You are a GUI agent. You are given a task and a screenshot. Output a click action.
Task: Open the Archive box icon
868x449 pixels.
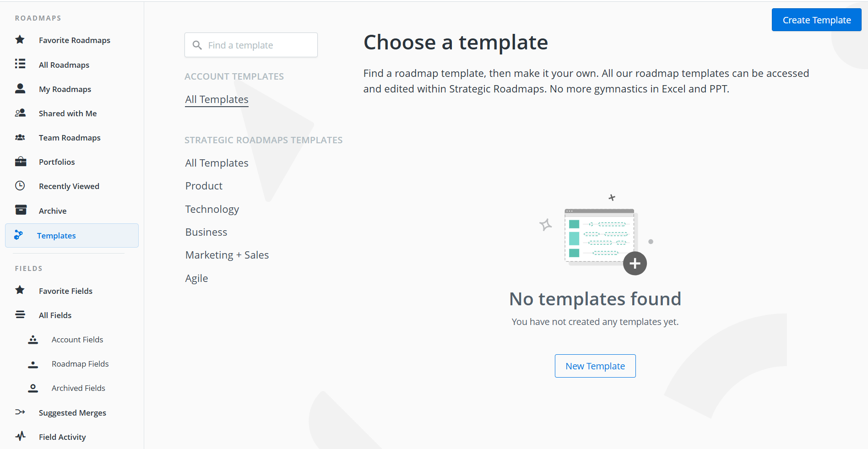coord(20,210)
